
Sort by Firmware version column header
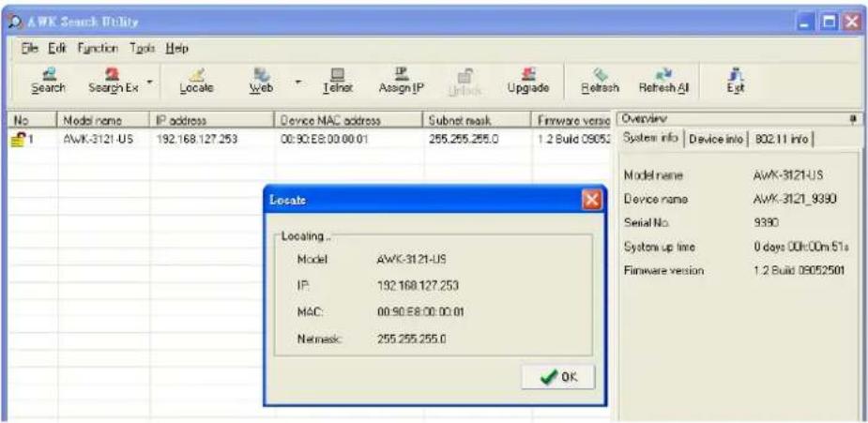point(573,120)
